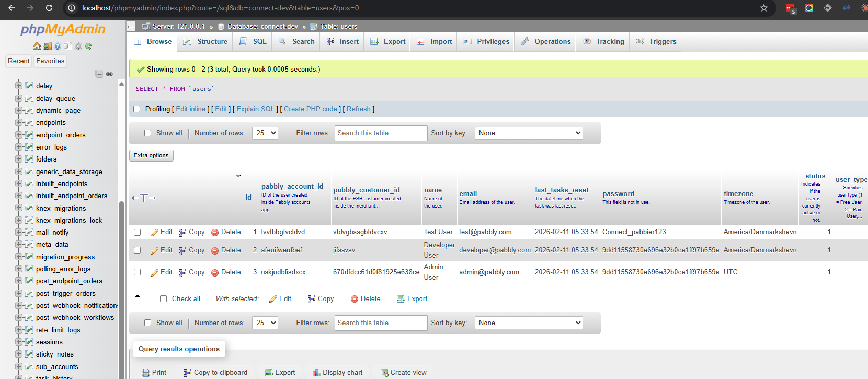Open the Operations tab
The image size is (868, 379).
(x=545, y=42)
